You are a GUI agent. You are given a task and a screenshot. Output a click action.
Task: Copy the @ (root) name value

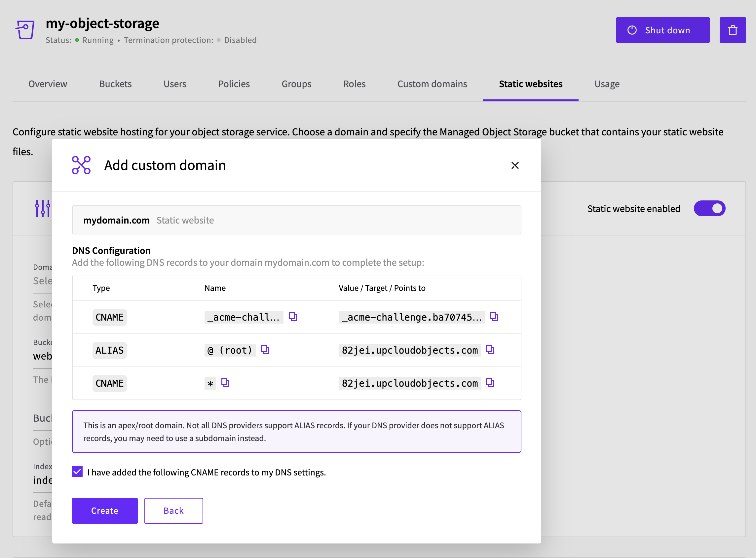tap(265, 350)
